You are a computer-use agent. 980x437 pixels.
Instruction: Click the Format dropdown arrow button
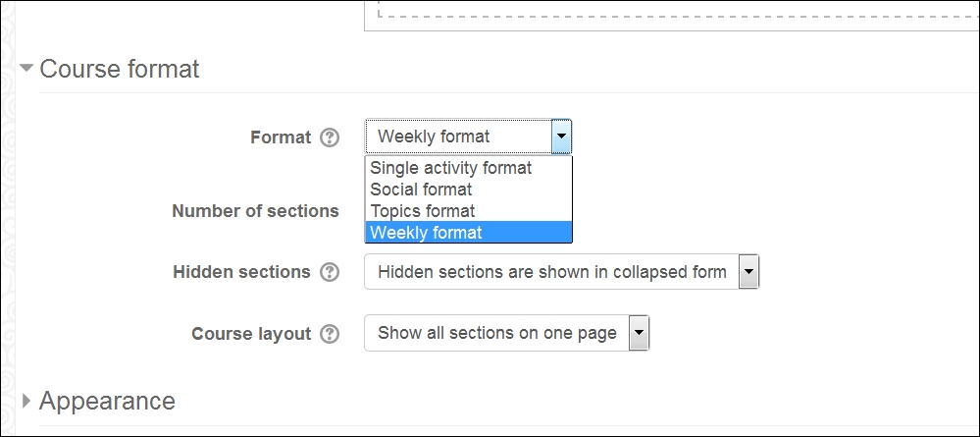[x=560, y=137]
